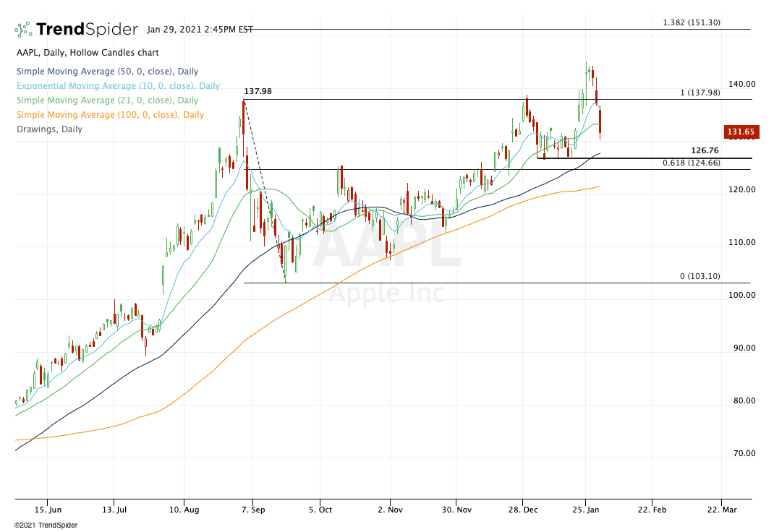Click the '10. Aug' date axis label
Viewport: 774px width, 532px height.
(x=184, y=510)
